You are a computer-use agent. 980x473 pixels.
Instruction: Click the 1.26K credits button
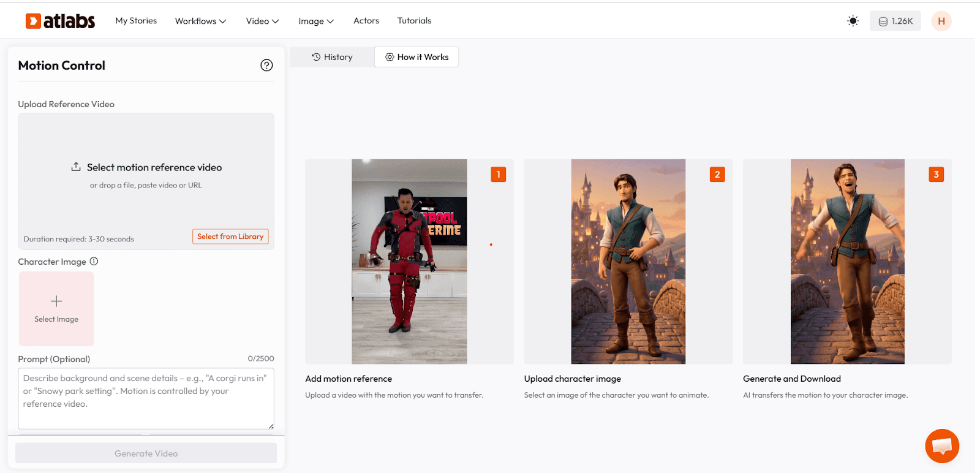coord(895,21)
